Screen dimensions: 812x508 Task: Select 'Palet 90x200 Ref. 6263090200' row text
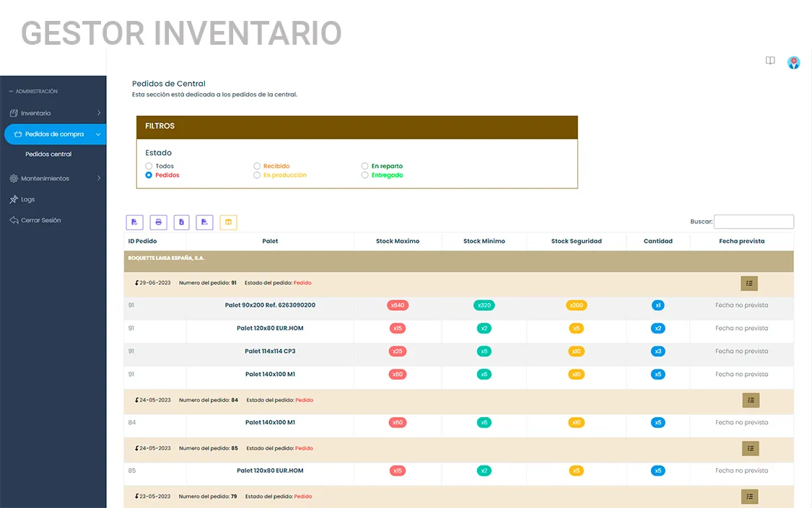click(x=270, y=305)
